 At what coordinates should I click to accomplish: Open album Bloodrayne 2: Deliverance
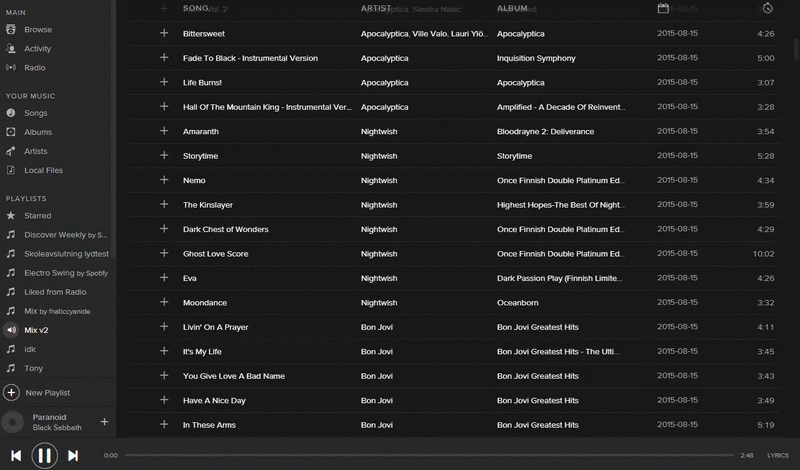(x=545, y=131)
